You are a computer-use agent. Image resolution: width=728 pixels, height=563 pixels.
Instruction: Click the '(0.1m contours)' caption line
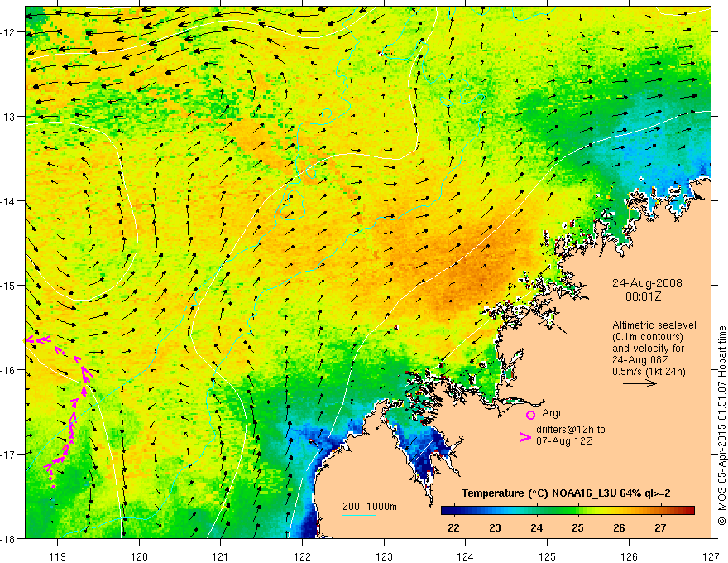tap(648, 337)
